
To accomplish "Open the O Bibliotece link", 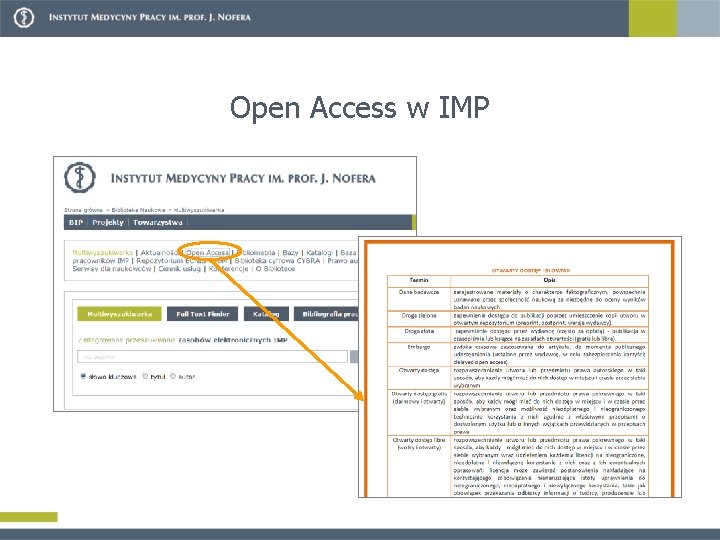I will (x=276, y=269).
